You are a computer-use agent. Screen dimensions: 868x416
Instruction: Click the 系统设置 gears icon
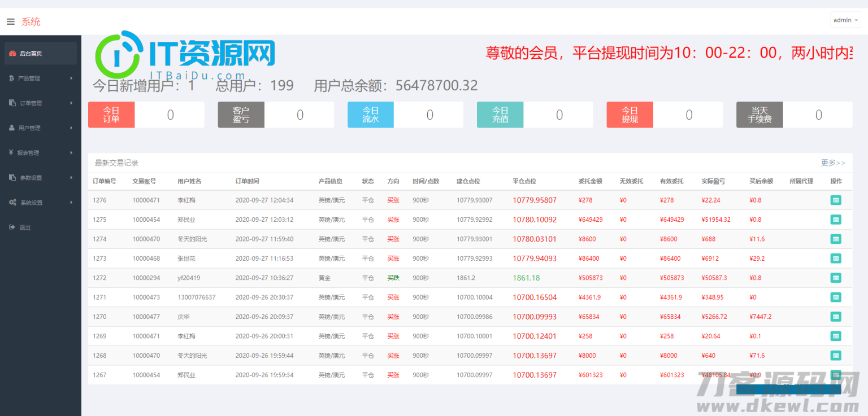(12, 203)
